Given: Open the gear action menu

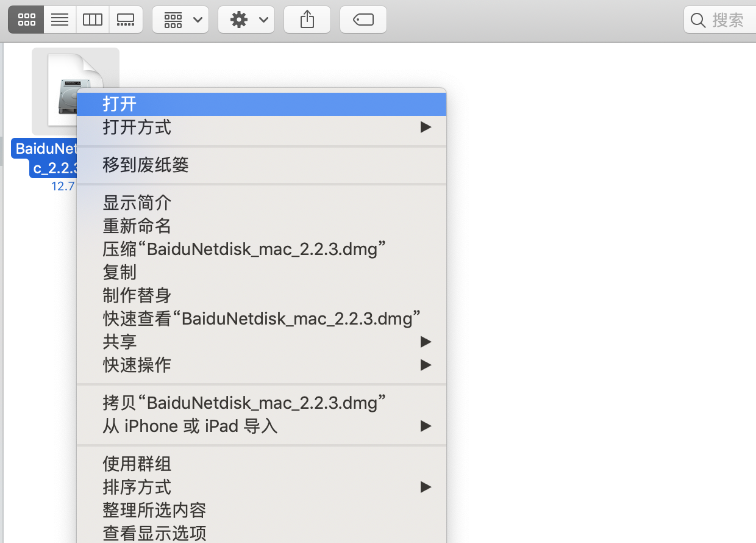Looking at the screenshot, I should (246, 20).
